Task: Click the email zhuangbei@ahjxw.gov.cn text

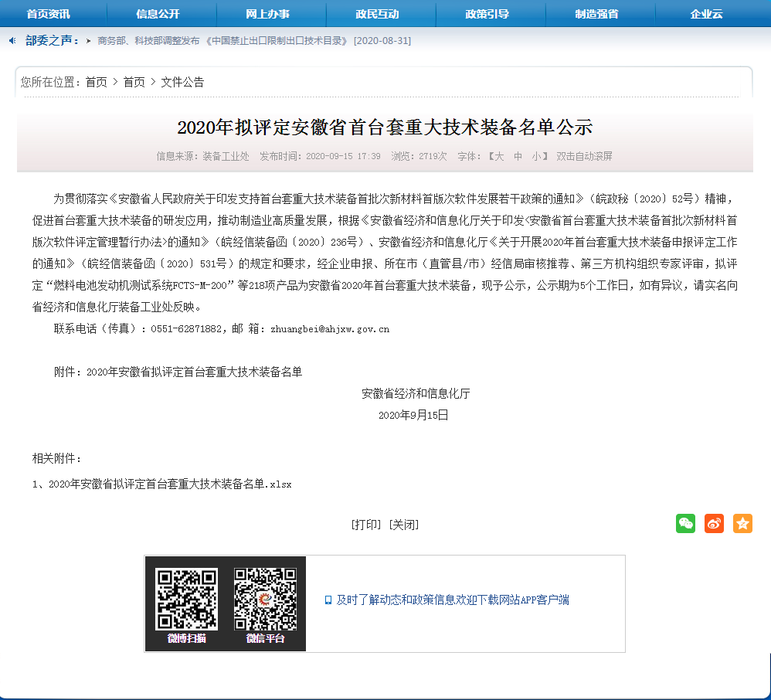Action: click(x=329, y=329)
